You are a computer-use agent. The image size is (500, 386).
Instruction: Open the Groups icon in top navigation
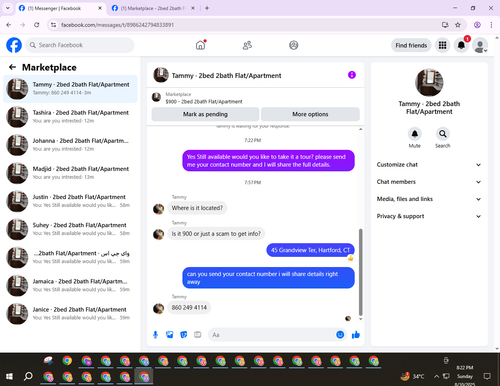pos(293,45)
